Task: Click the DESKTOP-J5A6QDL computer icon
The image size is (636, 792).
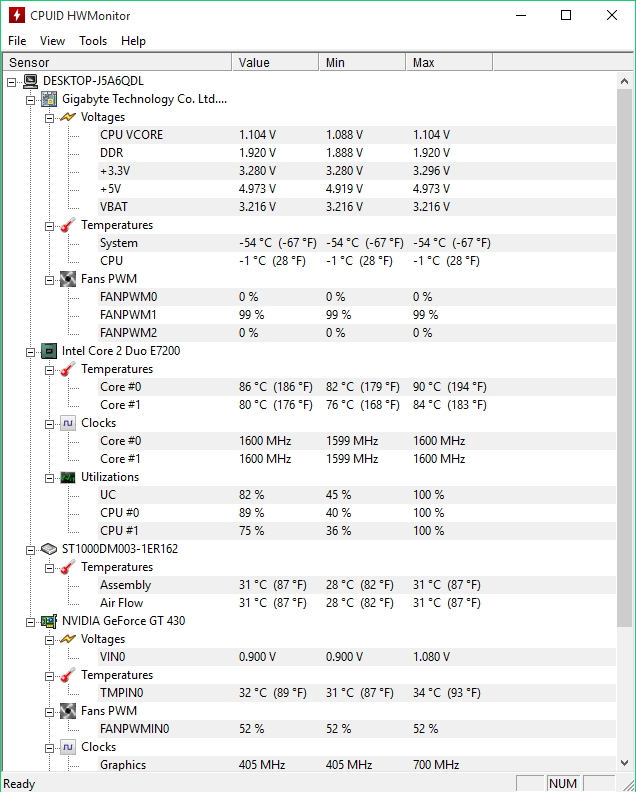Action: click(x=30, y=81)
